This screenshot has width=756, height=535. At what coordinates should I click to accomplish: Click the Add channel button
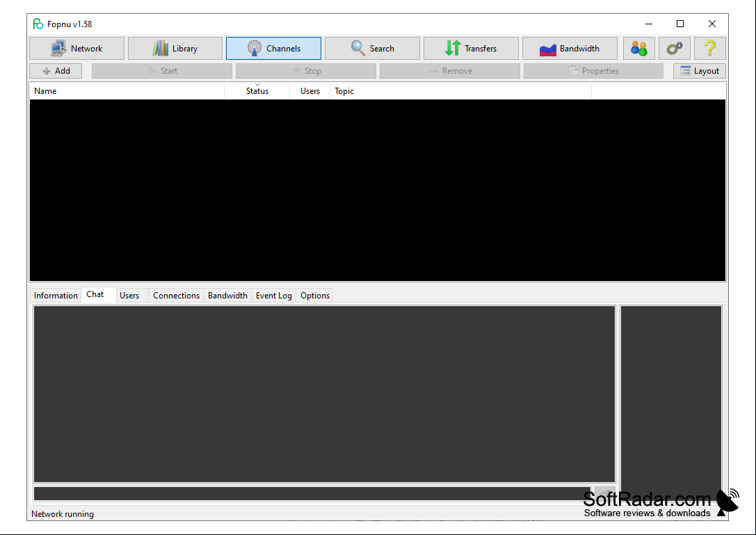tap(56, 71)
